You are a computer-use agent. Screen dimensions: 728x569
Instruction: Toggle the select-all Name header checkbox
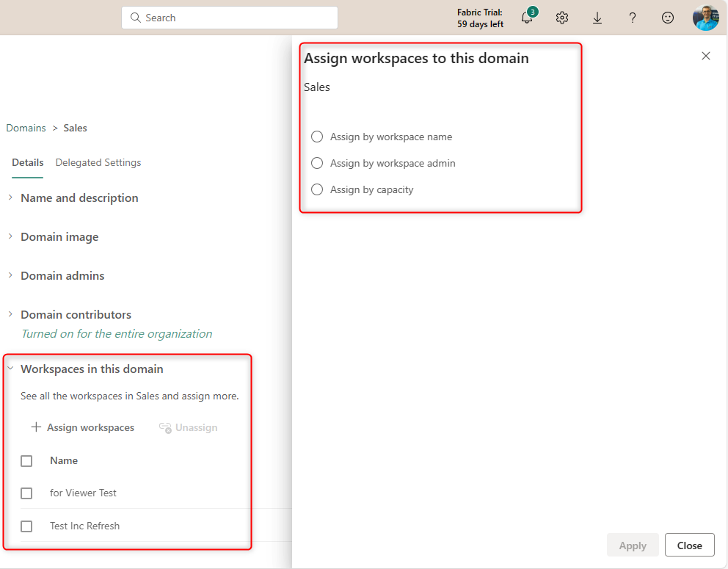pos(26,461)
